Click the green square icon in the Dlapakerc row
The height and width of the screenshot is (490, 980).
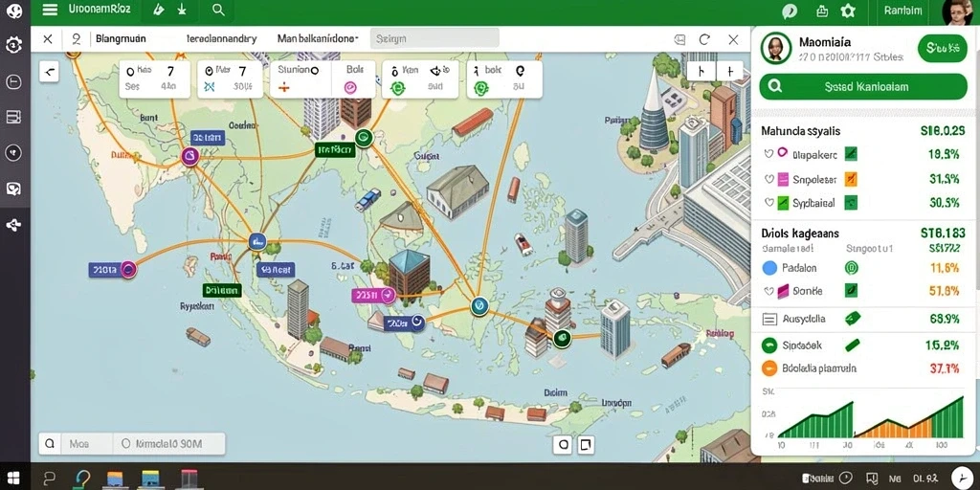pyautogui.click(x=851, y=154)
